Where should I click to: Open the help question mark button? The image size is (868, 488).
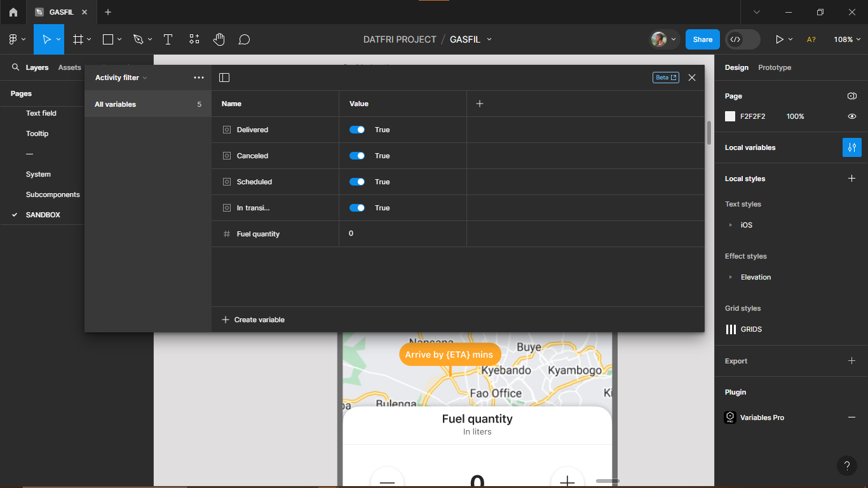coord(847,466)
